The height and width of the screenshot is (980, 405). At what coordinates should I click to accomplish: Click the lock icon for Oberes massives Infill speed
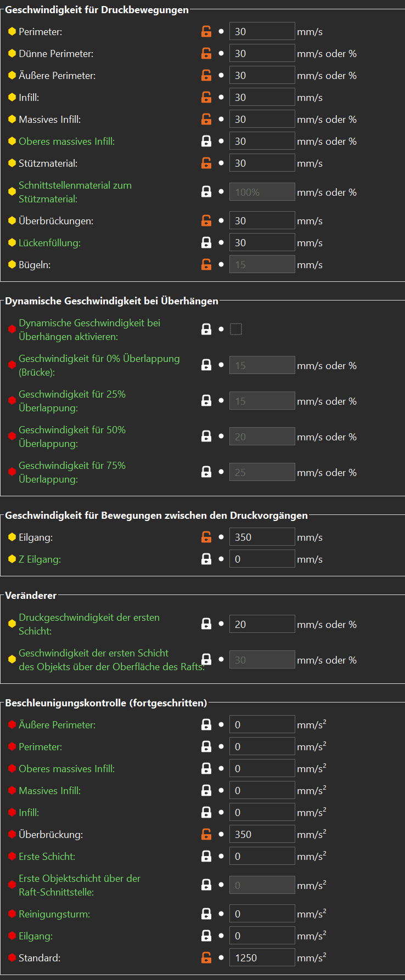(206, 141)
